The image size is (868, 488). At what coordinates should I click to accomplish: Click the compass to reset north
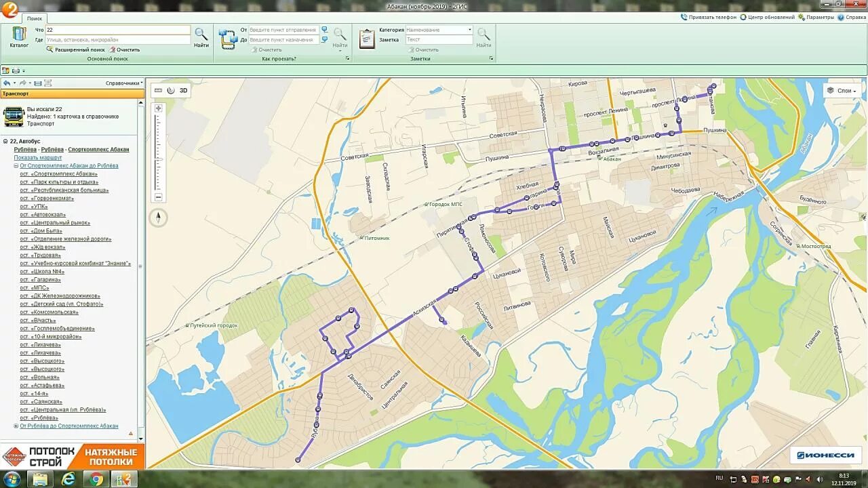coord(158,218)
